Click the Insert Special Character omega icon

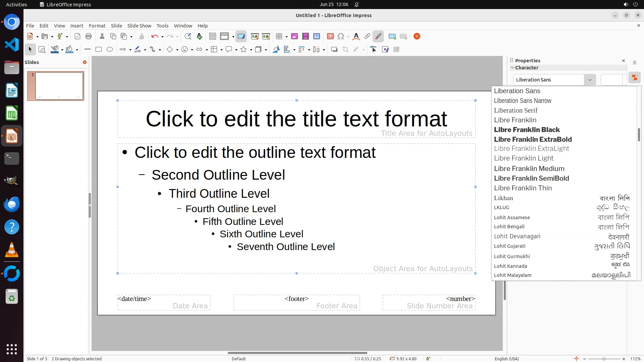tap(340, 37)
